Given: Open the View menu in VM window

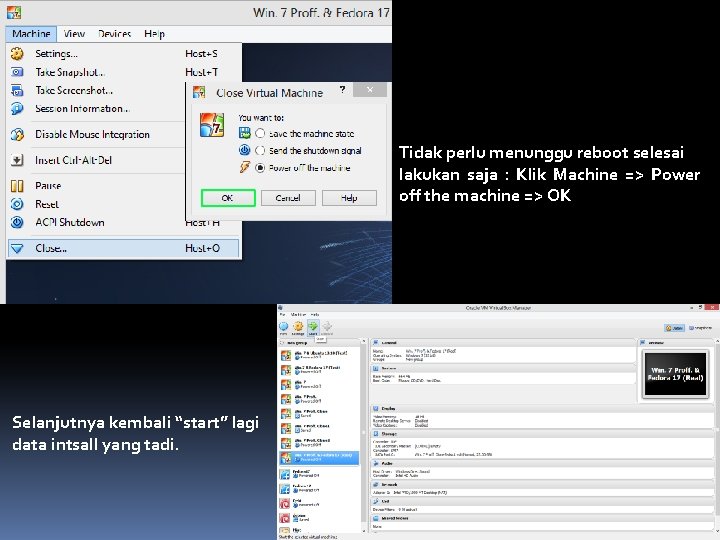Looking at the screenshot, I should tap(74, 34).
